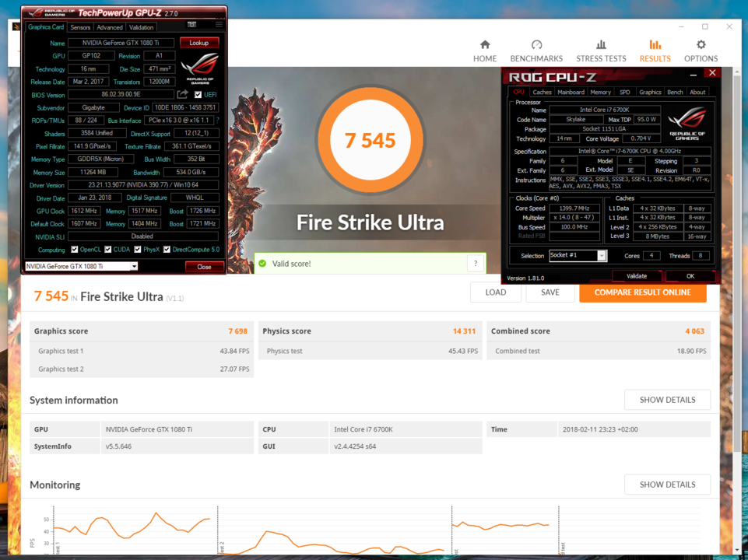Select the Graphics Card tab in GPU-Z
748x560 pixels.
(46, 27)
